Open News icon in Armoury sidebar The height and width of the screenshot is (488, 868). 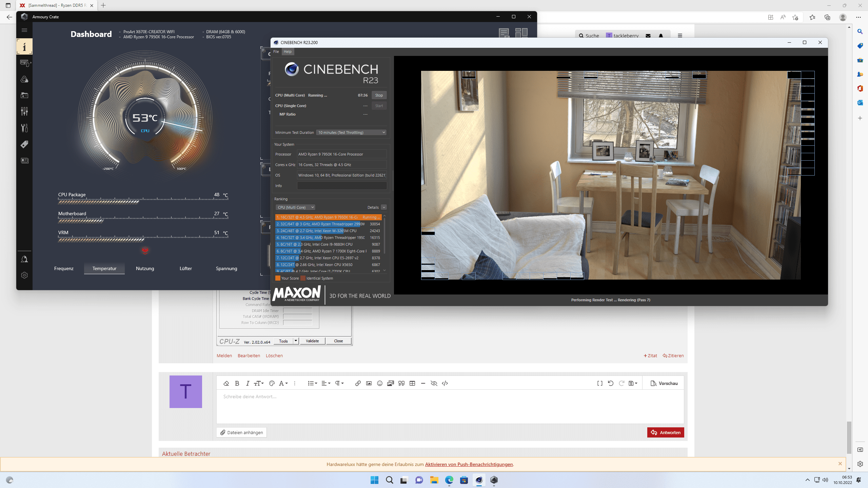(x=24, y=160)
